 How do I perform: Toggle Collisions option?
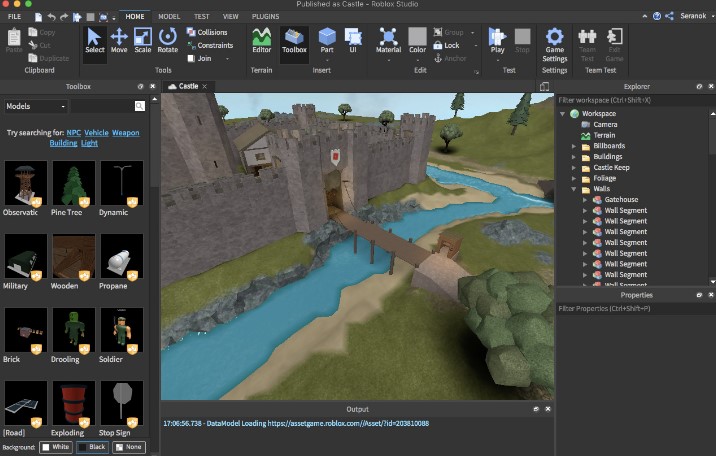click(207, 32)
